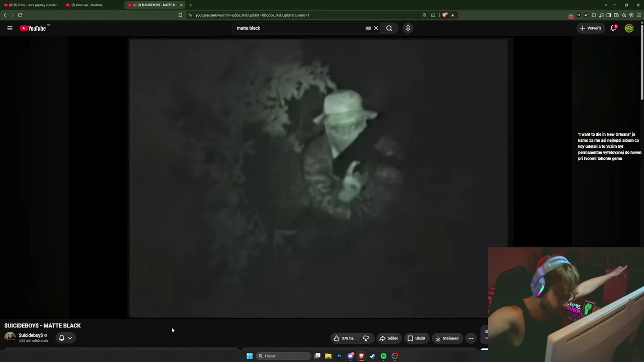Go to YouTube home via logo
The height and width of the screenshot is (362, 644).
(x=33, y=28)
